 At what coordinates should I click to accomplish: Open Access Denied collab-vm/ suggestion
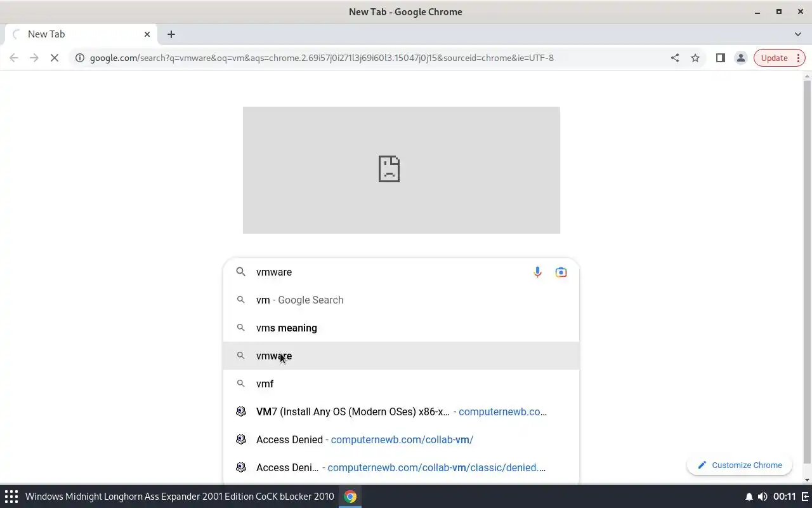pos(401,439)
